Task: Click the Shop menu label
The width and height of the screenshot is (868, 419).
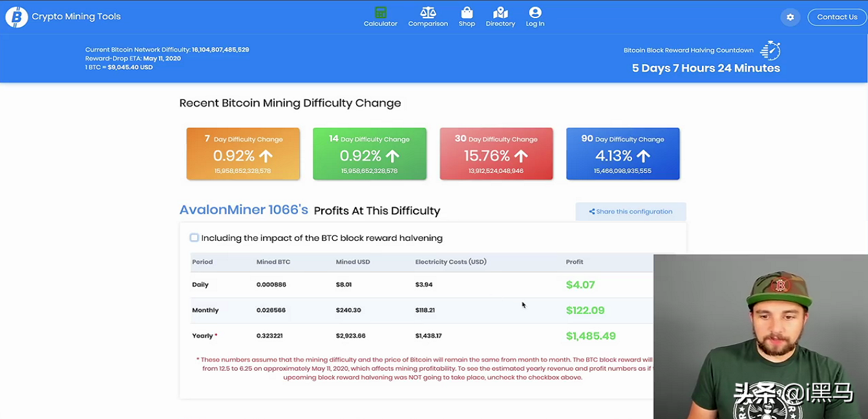Action: (467, 24)
